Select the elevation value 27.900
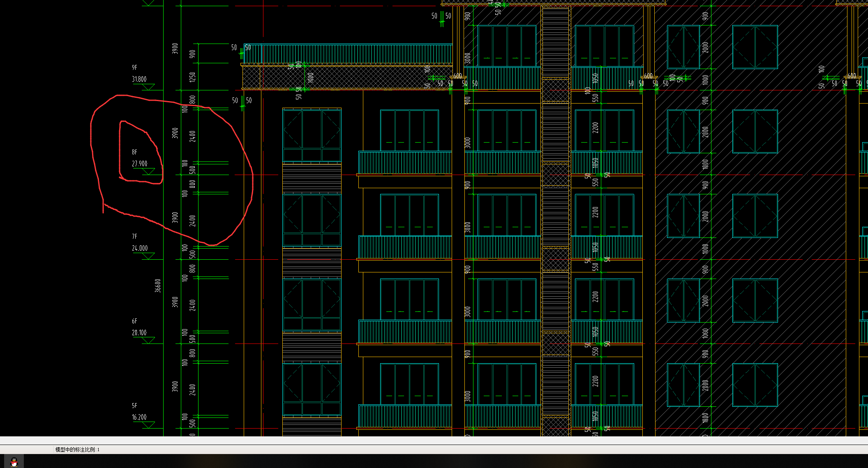The height and width of the screenshot is (468, 868). click(x=140, y=164)
